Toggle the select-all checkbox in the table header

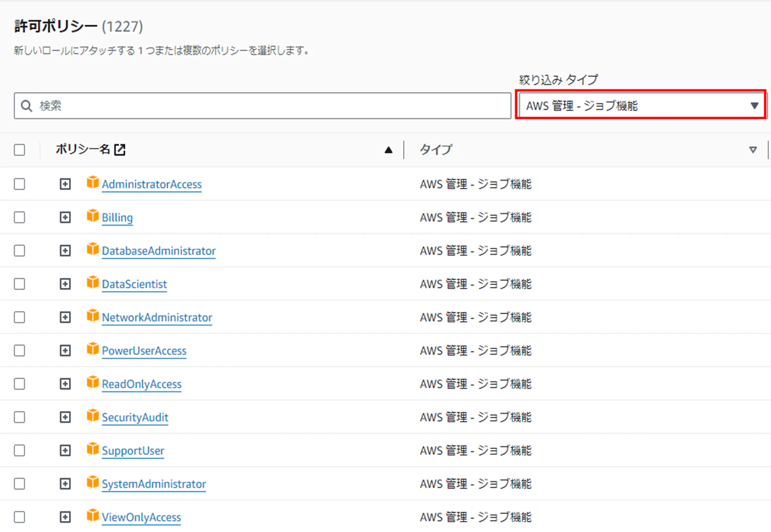tap(20, 150)
